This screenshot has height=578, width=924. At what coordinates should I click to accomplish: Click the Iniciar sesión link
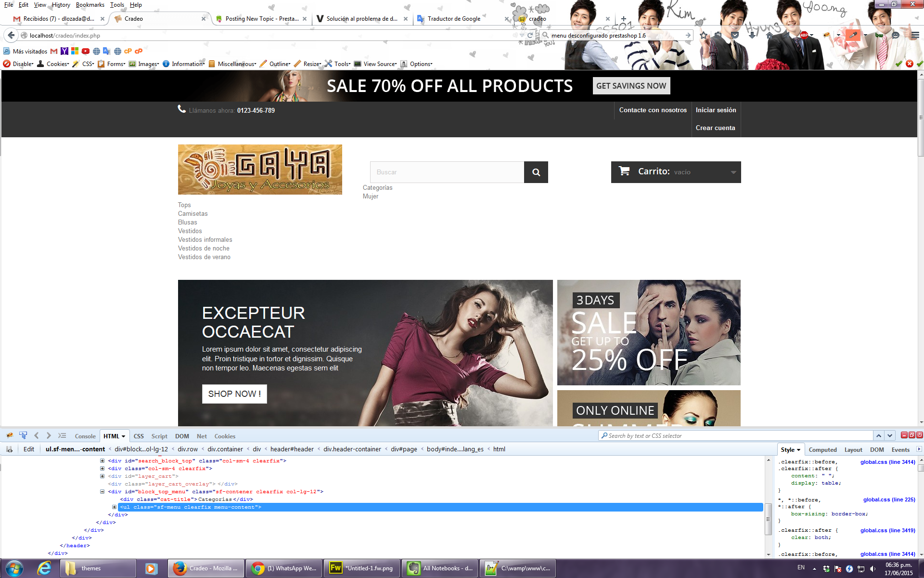pyautogui.click(x=716, y=110)
